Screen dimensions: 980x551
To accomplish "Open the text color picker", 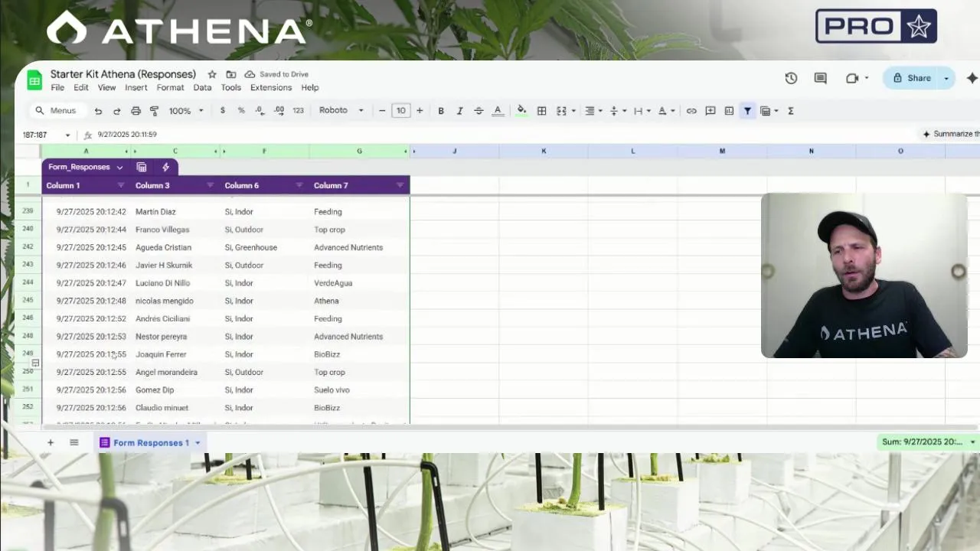I will [x=498, y=111].
